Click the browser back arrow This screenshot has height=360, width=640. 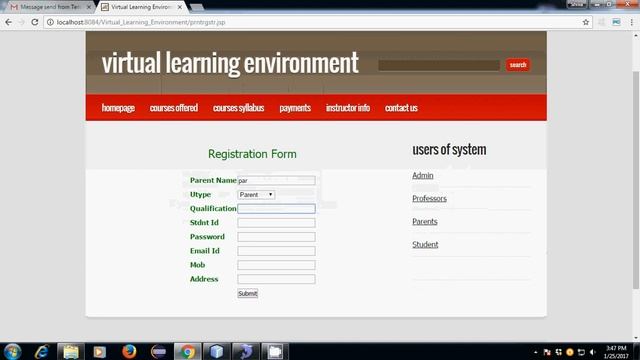[9, 22]
